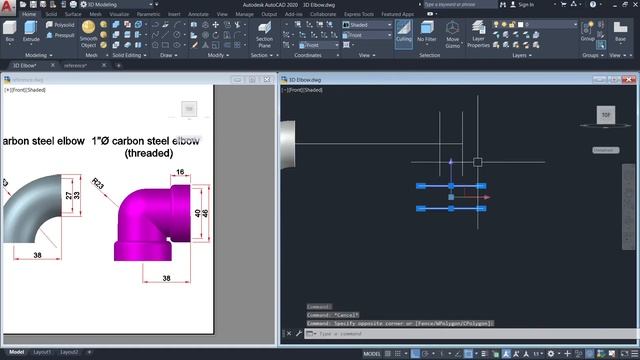Toggle layer freeze sun icon
The width and height of the screenshot is (640, 360).
click(x=504, y=25)
